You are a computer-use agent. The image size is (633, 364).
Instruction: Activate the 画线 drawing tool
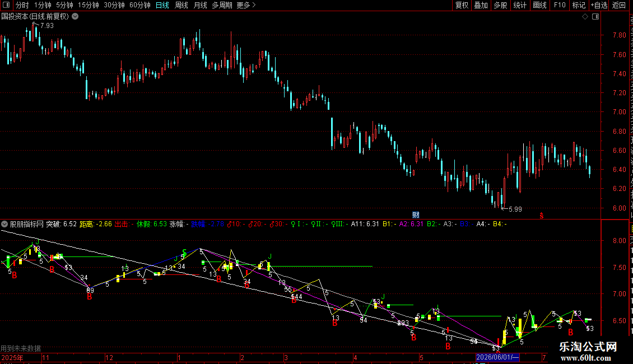click(x=539, y=5)
